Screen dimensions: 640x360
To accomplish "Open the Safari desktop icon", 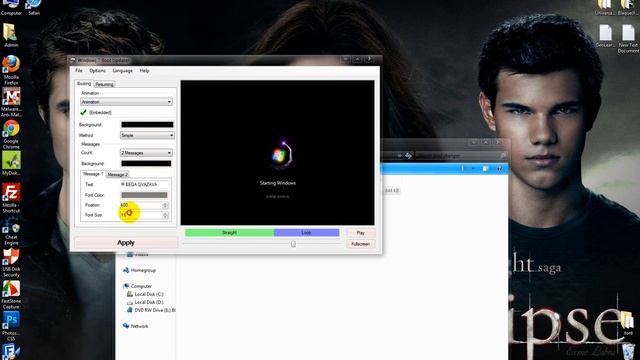I will click(34, 7).
